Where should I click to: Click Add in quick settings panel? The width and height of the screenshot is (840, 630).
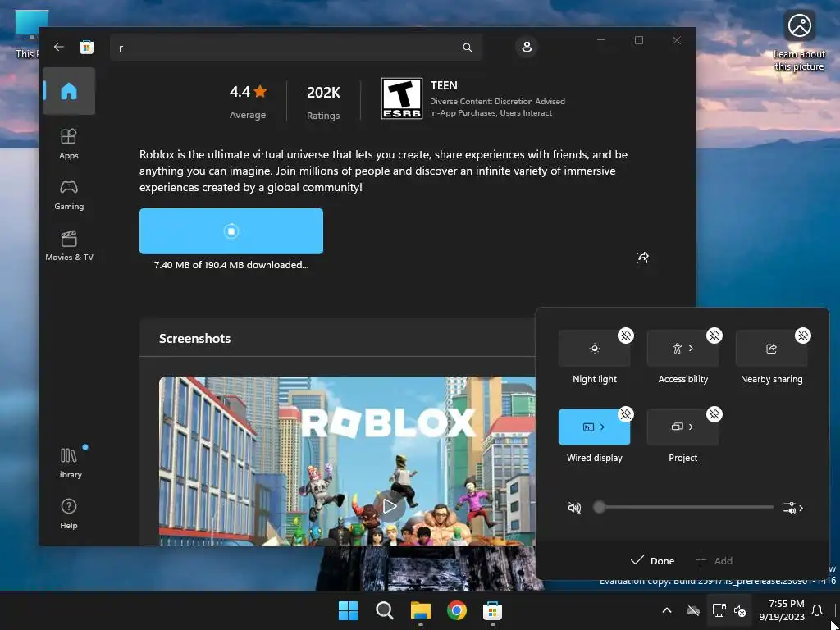click(714, 561)
